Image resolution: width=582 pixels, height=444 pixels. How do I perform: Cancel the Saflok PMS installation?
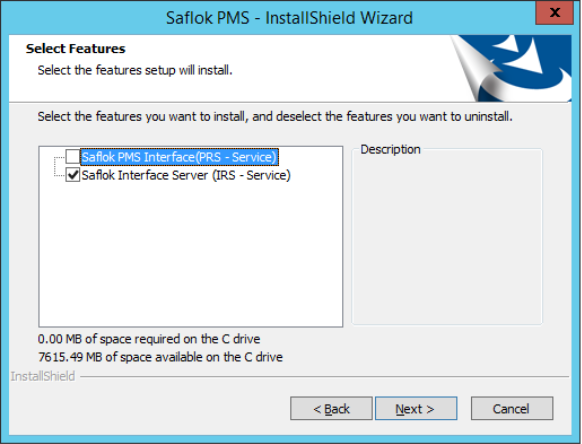coord(512,408)
